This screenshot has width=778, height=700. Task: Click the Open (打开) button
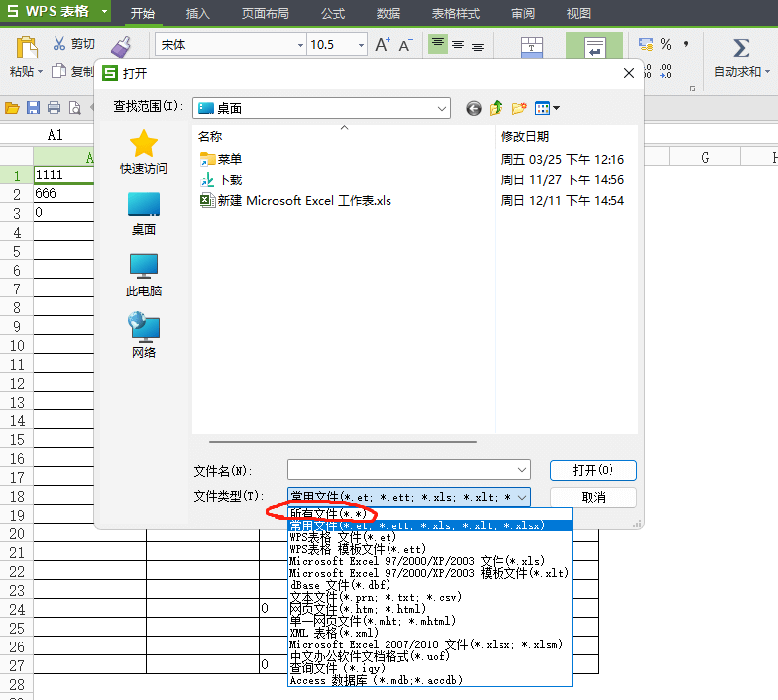click(593, 470)
